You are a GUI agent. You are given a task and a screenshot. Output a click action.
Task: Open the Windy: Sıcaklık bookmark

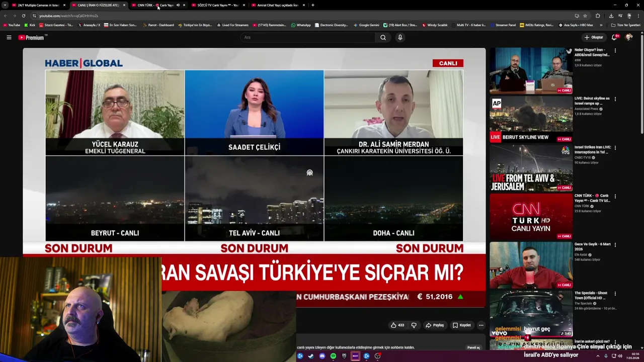(x=435, y=25)
